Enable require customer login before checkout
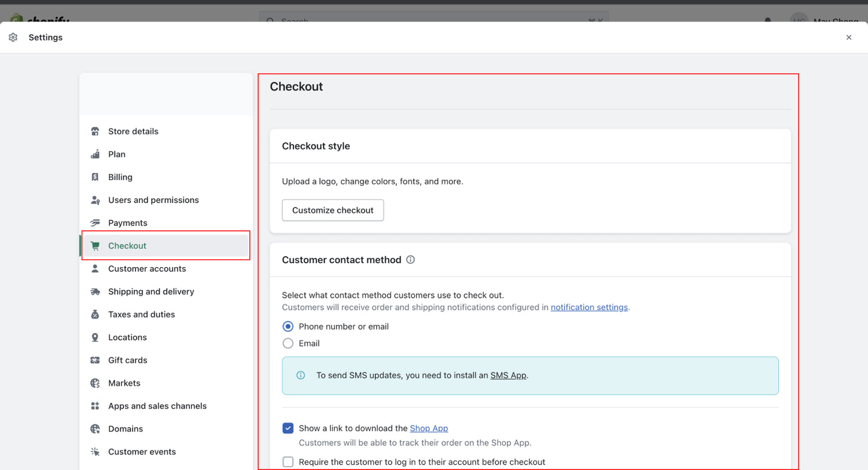 tap(288, 462)
